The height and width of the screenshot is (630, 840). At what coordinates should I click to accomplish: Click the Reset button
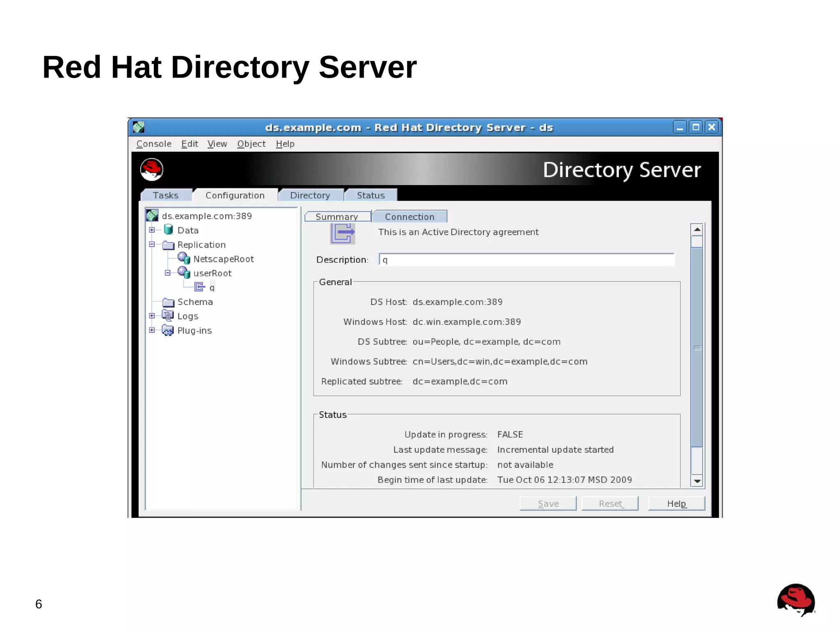[x=610, y=504]
